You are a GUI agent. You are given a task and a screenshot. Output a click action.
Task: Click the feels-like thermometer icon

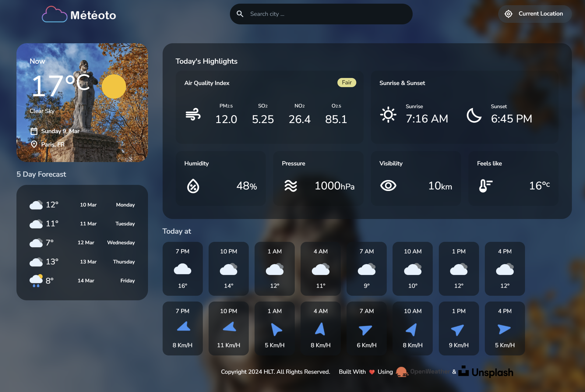coord(485,185)
